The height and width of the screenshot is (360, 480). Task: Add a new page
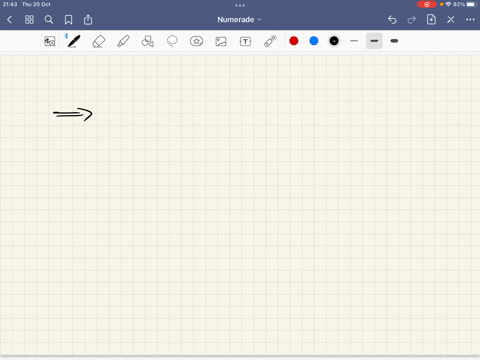[431, 19]
